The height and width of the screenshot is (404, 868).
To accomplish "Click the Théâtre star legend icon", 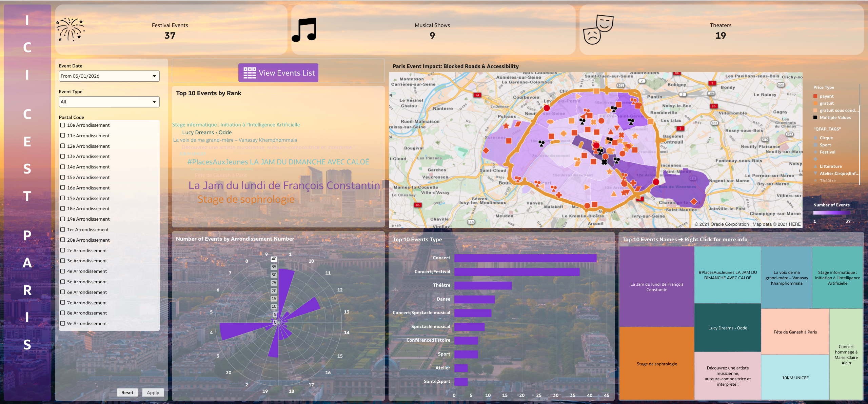I will (815, 181).
